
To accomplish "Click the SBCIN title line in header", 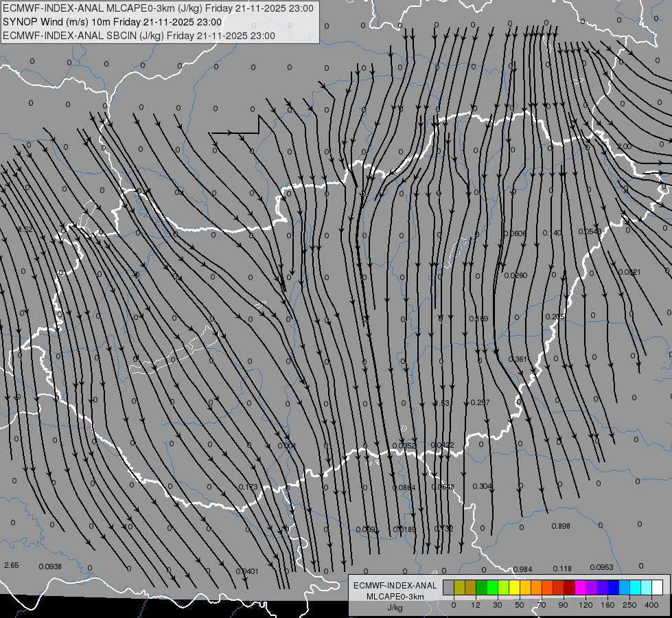I will coord(139,36).
